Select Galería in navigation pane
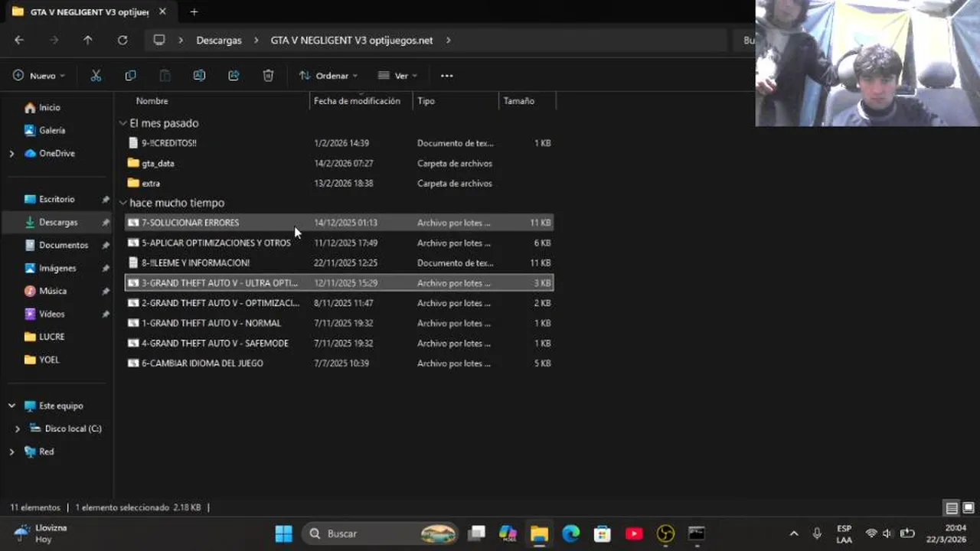 (x=51, y=131)
